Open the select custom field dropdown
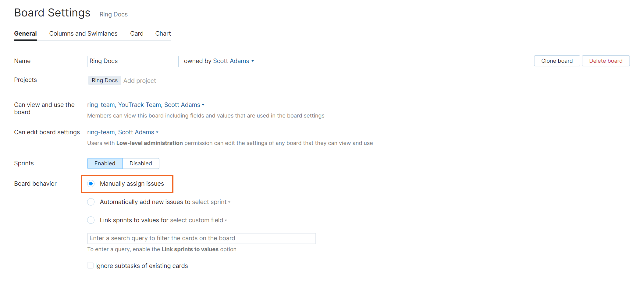Image resolution: width=644 pixels, height=281 pixels. click(x=198, y=220)
